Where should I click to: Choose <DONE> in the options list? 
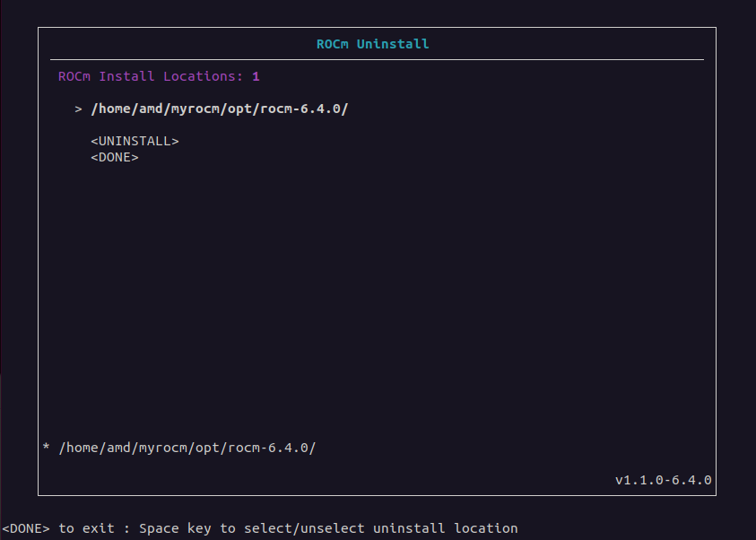(115, 158)
